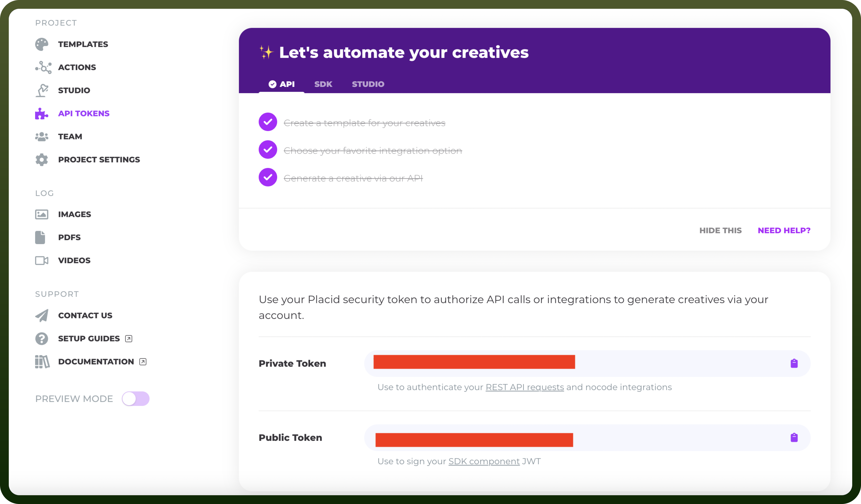The width and height of the screenshot is (861, 504).
Task: Open the SDK component link
Action: click(484, 461)
